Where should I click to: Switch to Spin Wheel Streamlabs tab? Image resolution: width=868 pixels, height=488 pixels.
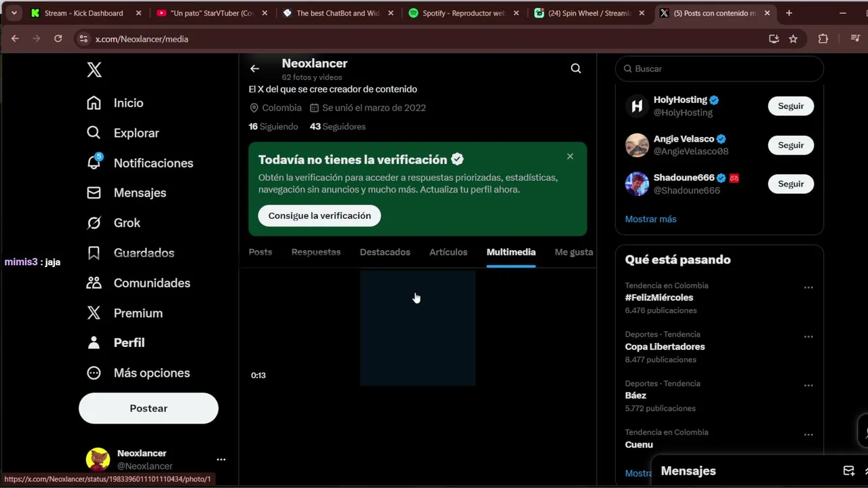click(589, 13)
